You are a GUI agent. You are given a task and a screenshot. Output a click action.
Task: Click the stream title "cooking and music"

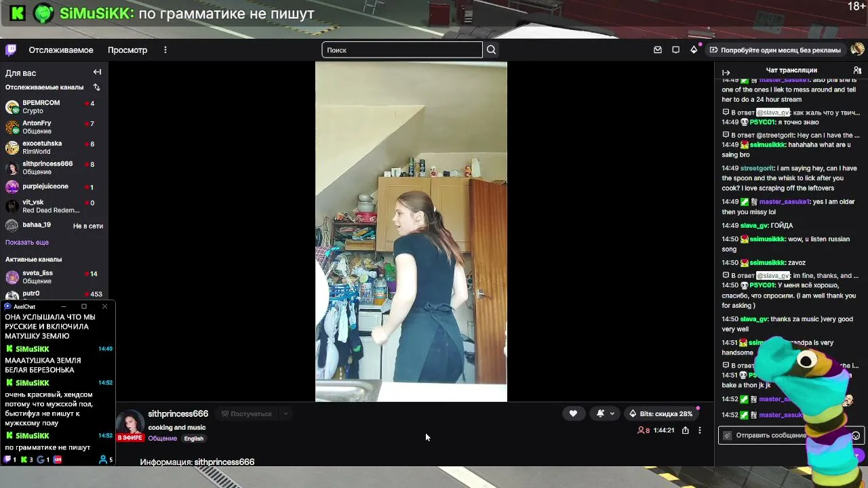click(177, 428)
